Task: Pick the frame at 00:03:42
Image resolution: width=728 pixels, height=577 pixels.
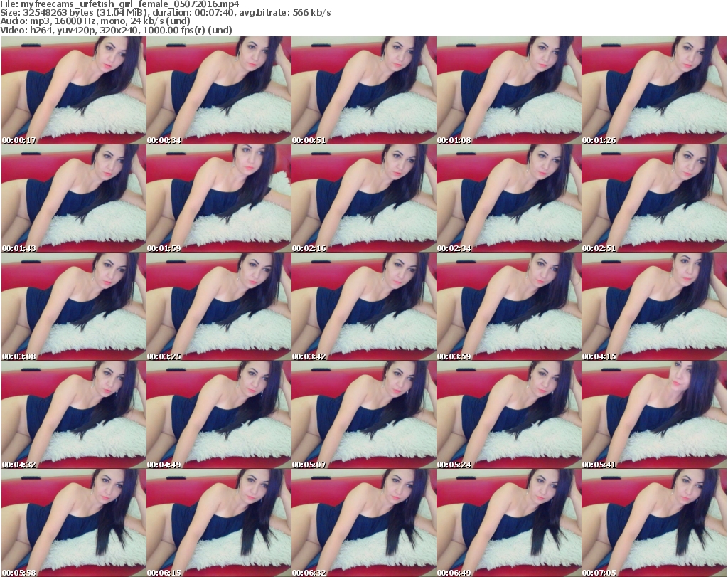Action: point(364,307)
